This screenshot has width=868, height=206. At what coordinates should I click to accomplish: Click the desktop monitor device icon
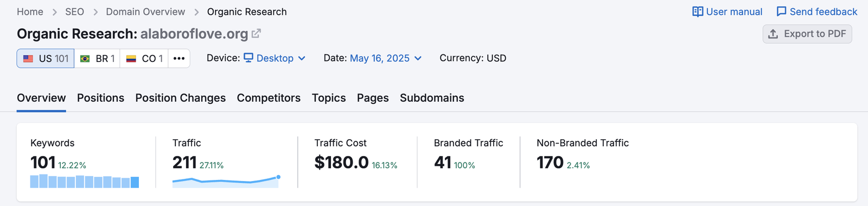(248, 58)
